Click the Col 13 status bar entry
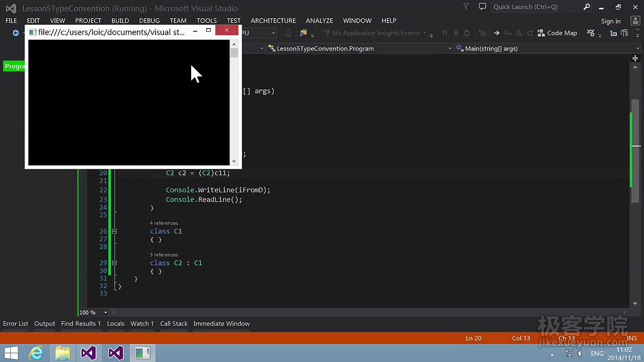The width and height of the screenshot is (644, 362). (521, 338)
